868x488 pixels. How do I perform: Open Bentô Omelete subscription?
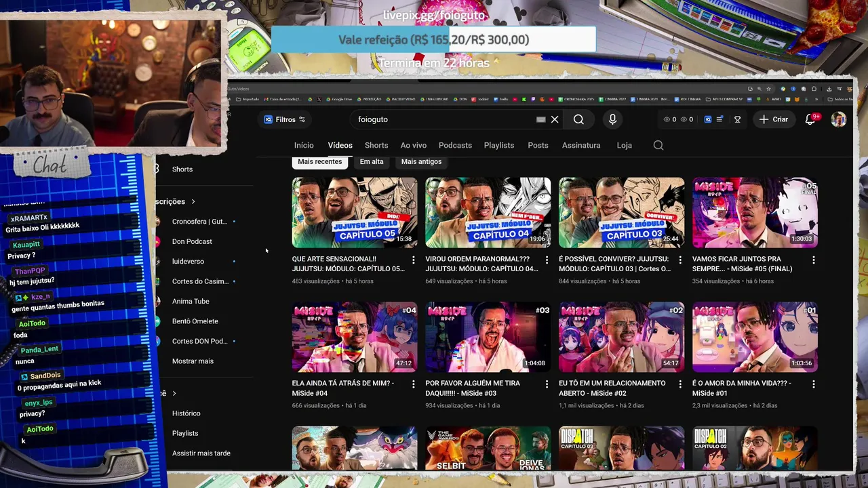pyautogui.click(x=195, y=321)
